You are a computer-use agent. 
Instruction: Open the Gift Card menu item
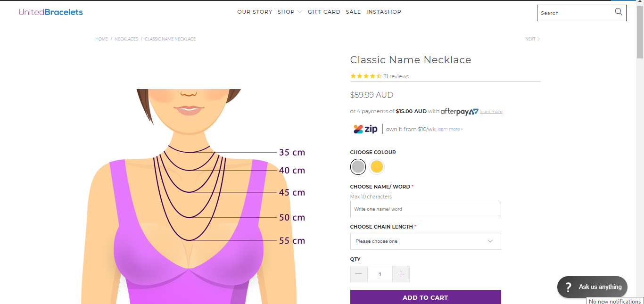point(324,12)
